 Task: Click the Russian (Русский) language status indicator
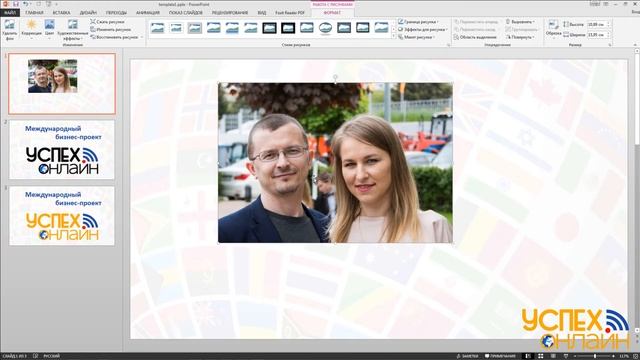click(x=51, y=356)
